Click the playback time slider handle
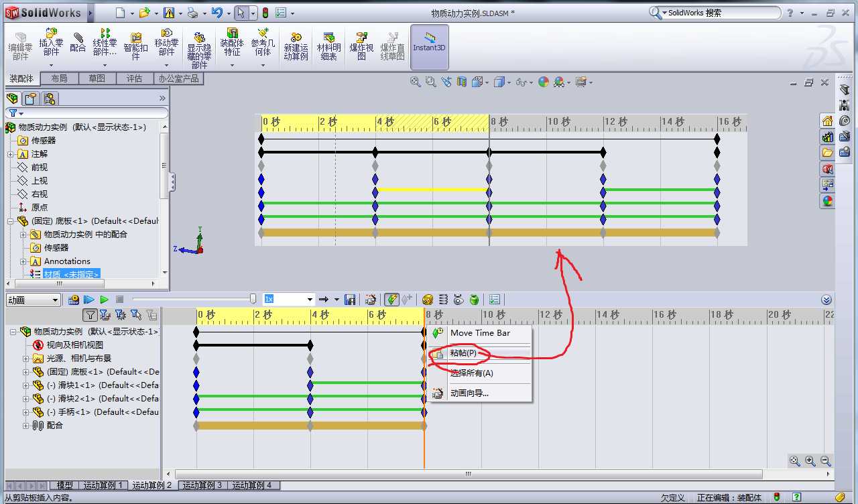Image resolution: width=858 pixels, height=504 pixels. (253, 299)
